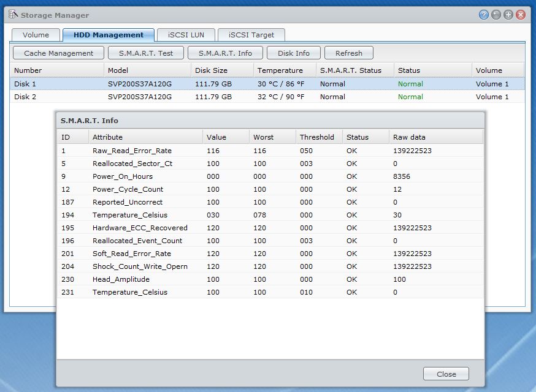Image resolution: width=536 pixels, height=392 pixels.
Task: Refresh the disk list
Action: click(x=349, y=53)
